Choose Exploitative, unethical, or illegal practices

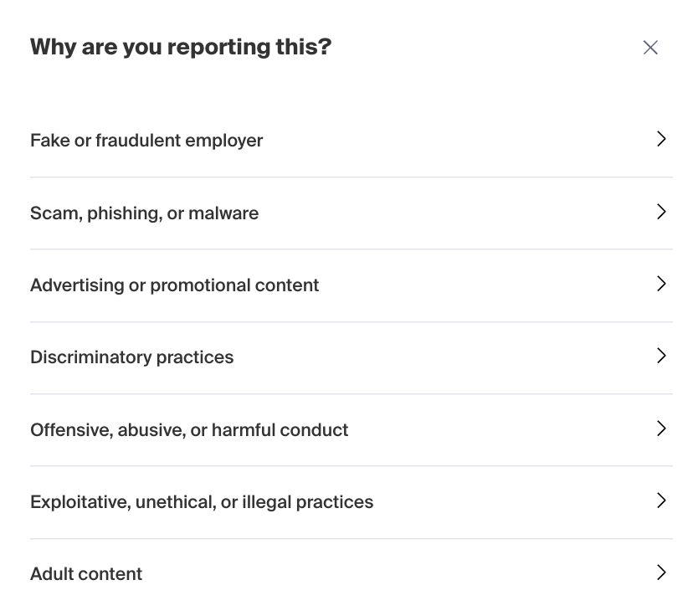pos(202,502)
